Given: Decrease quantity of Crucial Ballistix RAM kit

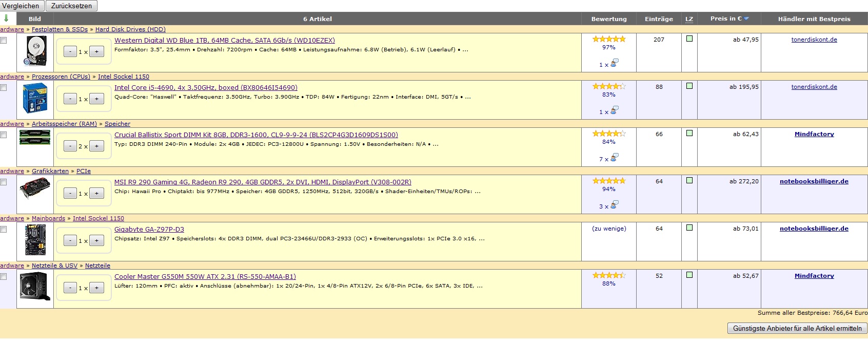Looking at the screenshot, I should coord(70,146).
